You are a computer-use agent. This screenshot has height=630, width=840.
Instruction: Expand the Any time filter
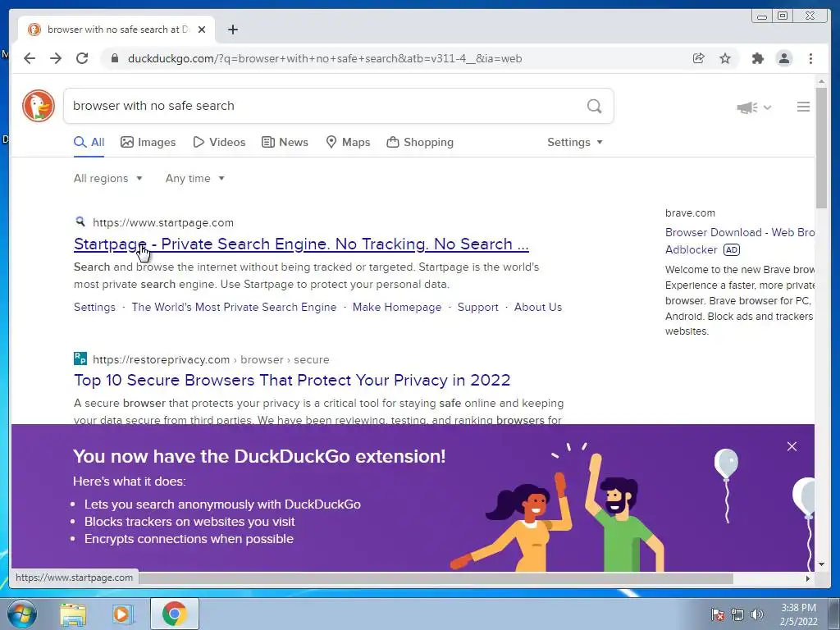(x=195, y=178)
